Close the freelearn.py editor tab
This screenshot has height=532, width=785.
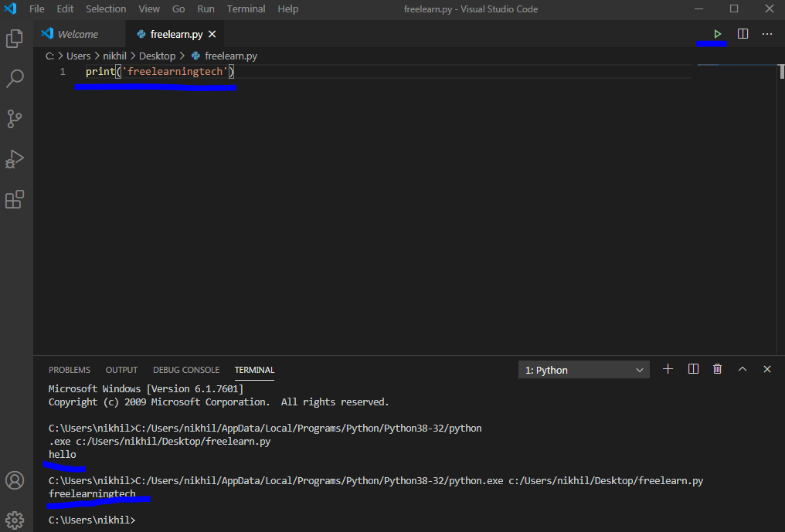coord(212,34)
